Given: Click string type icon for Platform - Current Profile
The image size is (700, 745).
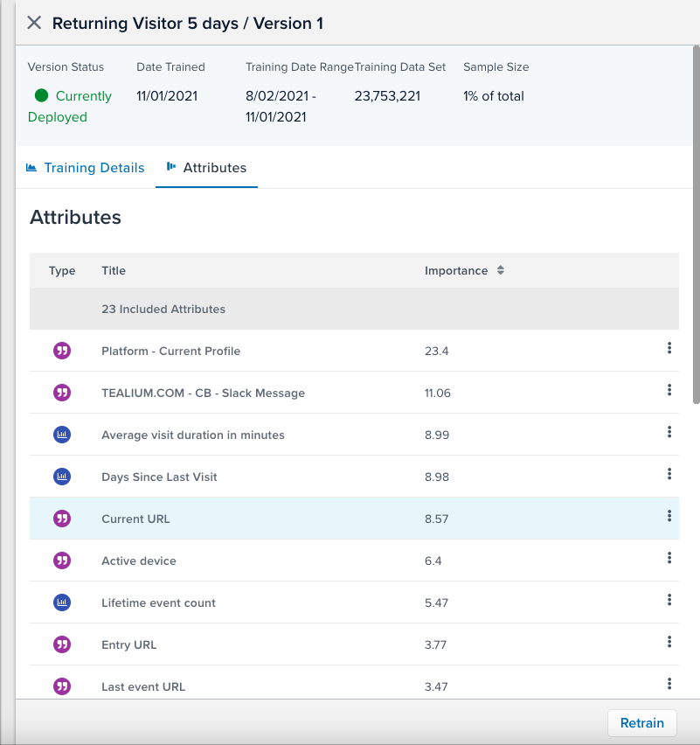Looking at the screenshot, I should tap(62, 351).
